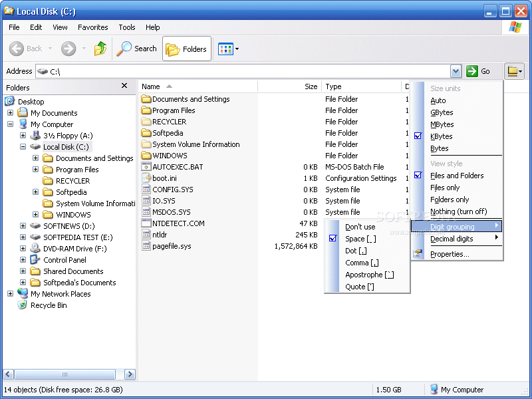Click the Desktop icon in tree

coord(9,101)
